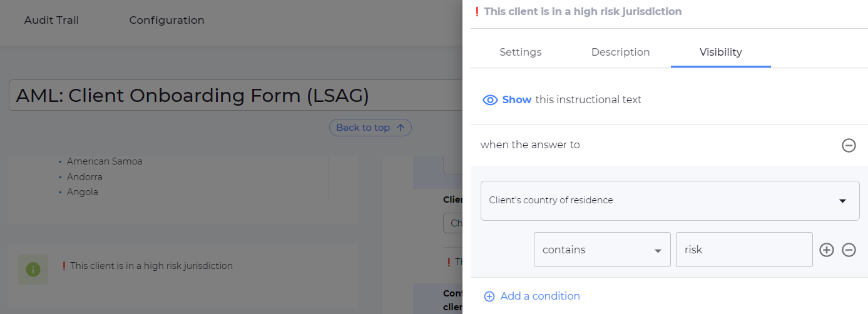Go to the Configuration page
The image size is (868, 314).
(166, 20)
